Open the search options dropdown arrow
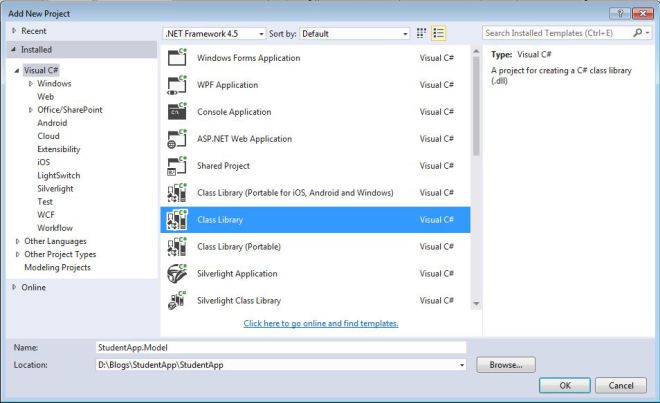Viewport: 660px width, 403px height. tap(648, 33)
